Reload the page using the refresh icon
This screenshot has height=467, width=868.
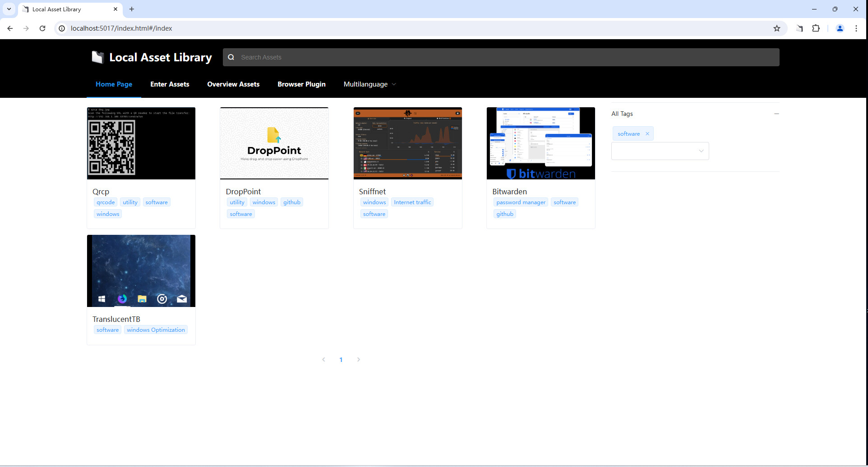[x=42, y=28]
